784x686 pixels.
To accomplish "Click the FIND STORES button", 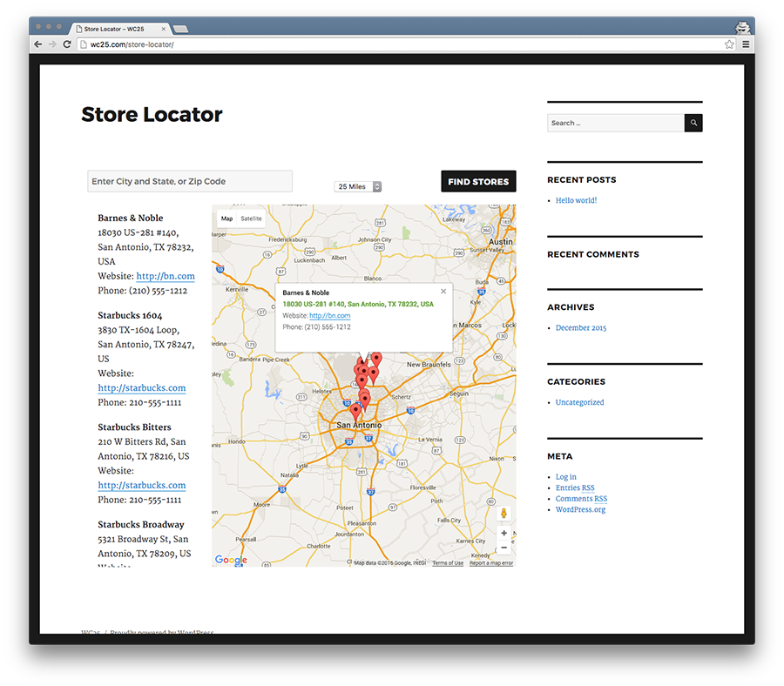I will tap(478, 181).
